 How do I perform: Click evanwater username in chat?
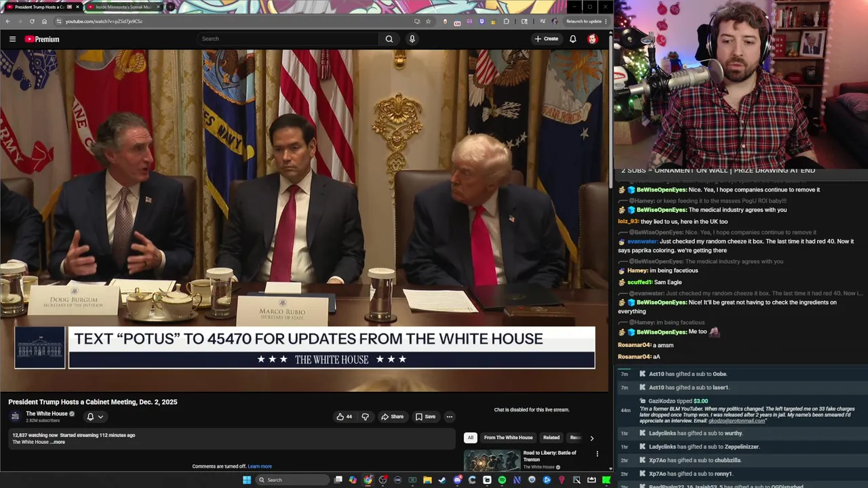click(x=642, y=241)
